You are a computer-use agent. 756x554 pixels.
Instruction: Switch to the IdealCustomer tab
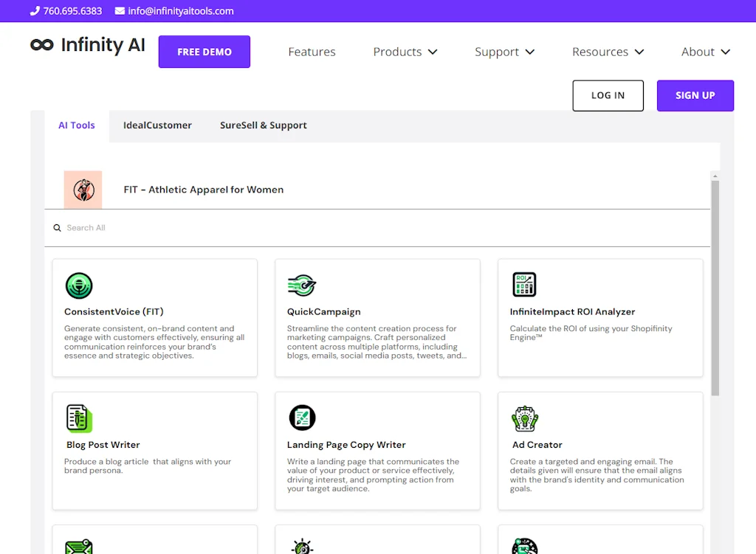click(x=157, y=125)
